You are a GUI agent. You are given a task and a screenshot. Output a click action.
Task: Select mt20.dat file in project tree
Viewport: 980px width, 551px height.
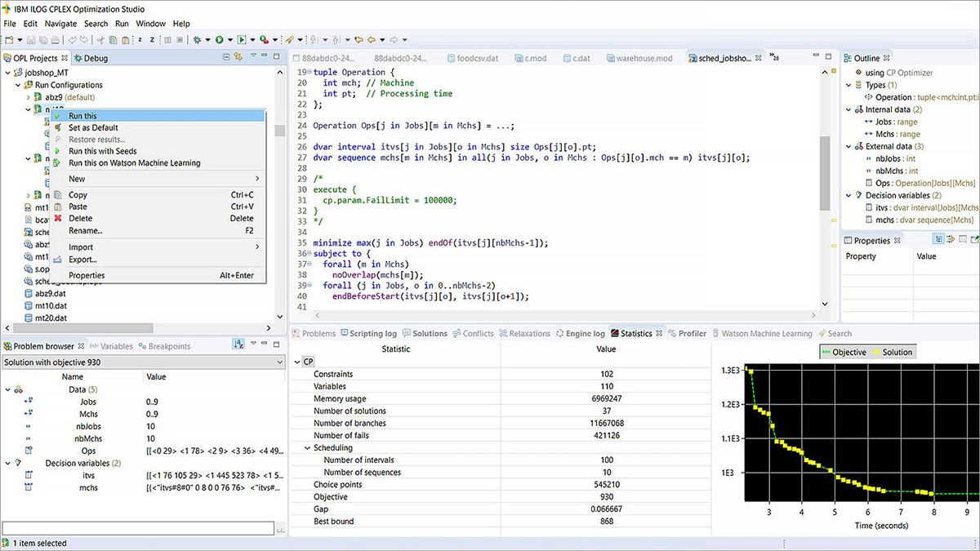point(50,317)
